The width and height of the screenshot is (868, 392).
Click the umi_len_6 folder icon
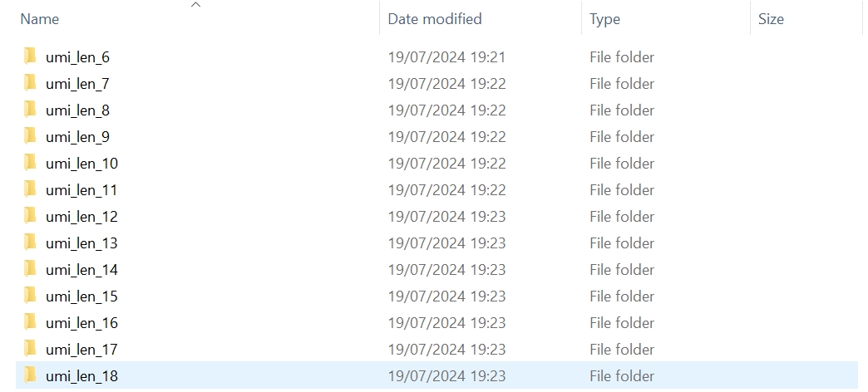(31, 56)
